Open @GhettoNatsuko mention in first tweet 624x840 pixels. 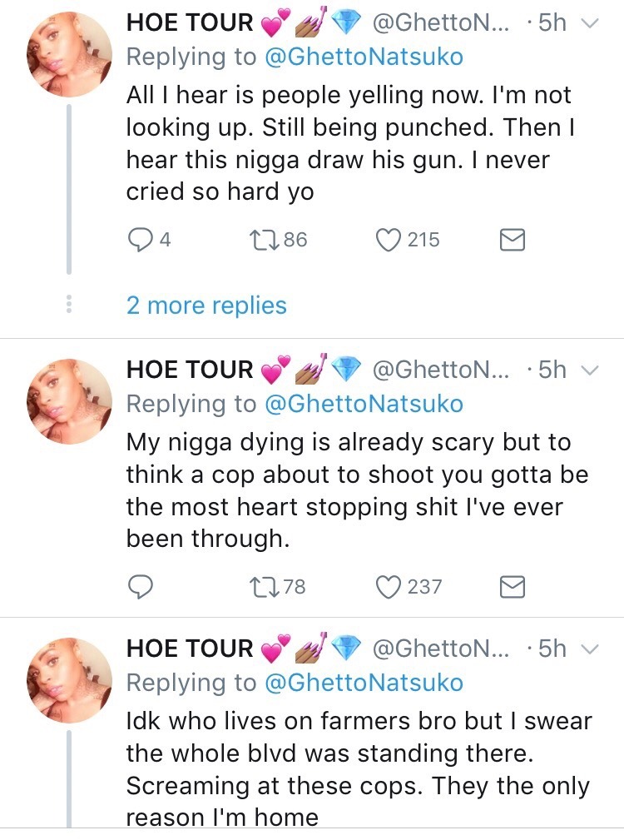tap(363, 57)
